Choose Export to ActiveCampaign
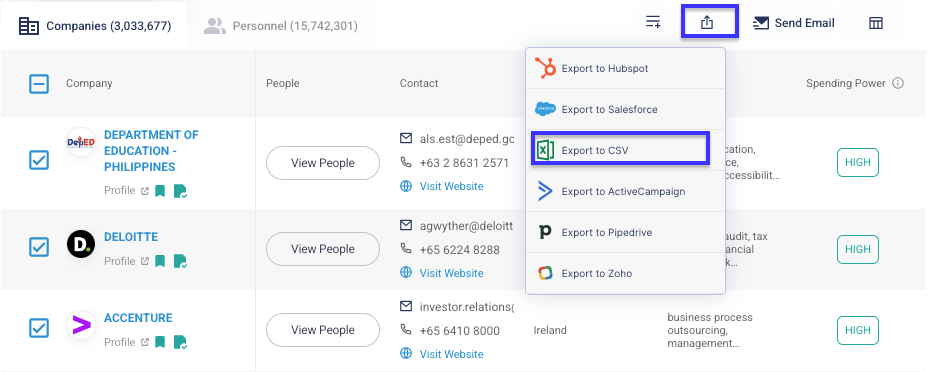The width and height of the screenshot is (928, 372). [625, 192]
